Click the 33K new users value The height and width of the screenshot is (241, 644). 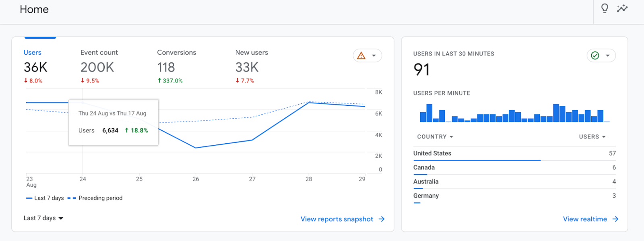pos(247,67)
